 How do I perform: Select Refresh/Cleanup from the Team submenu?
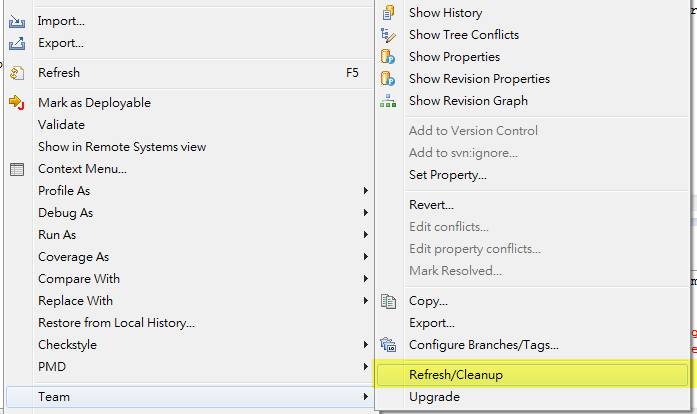point(456,375)
